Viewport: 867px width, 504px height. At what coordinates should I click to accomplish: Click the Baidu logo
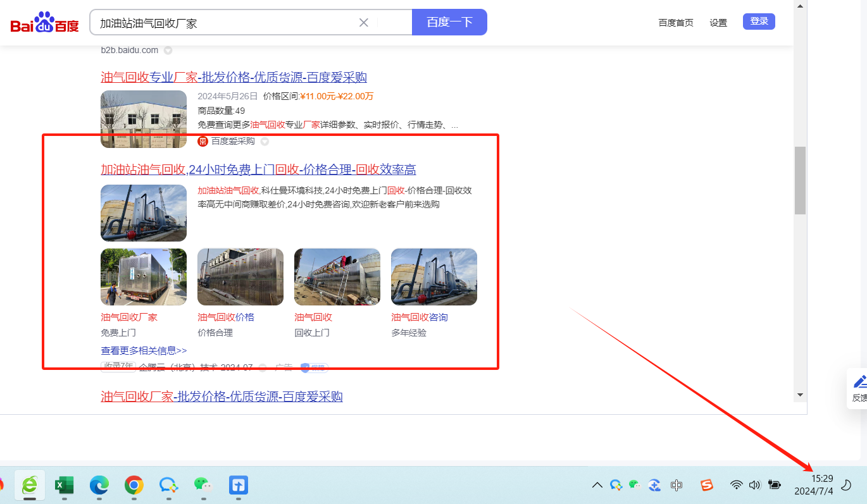pos(44,23)
